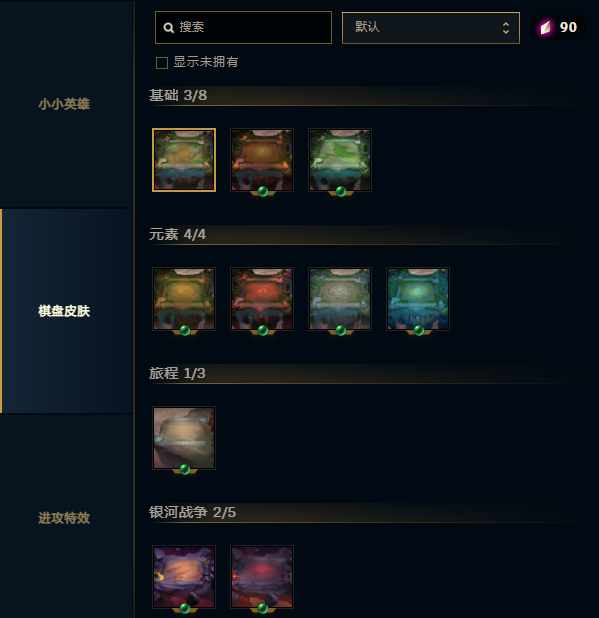Choose the gray swirl arena skin under 元素
The width and height of the screenshot is (599, 618).
[340, 299]
